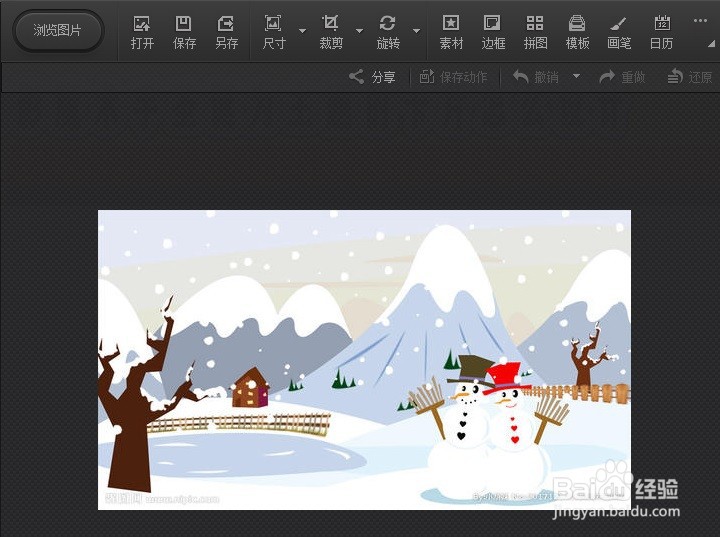This screenshot has width=720, height=537.
Task: Expand the 旋转 dropdown arrow
Action: pyautogui.click(x=416, y=31)
